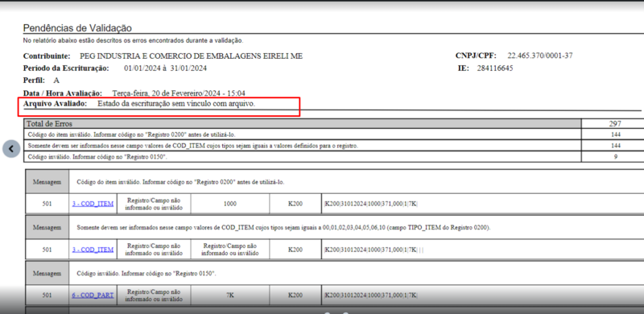Select the CNPJ value 22.465.370/0001-37

(539, 56)
